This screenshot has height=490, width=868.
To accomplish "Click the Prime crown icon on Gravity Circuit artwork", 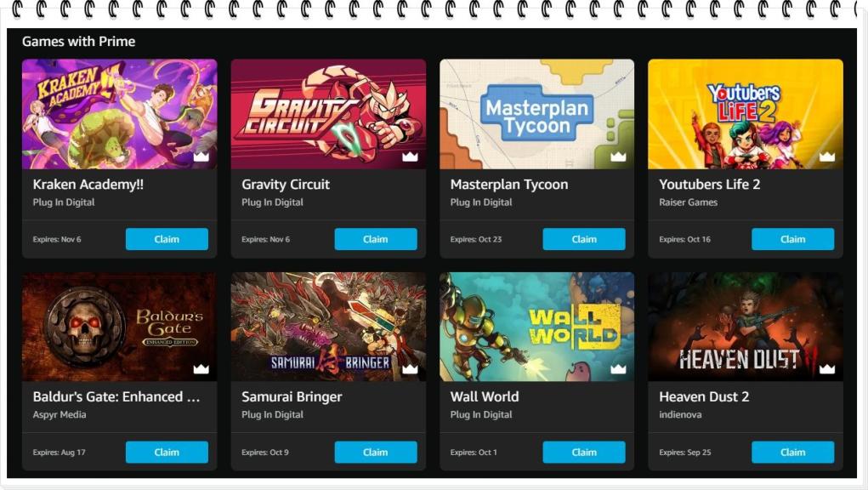I will pyautogui.click(x=410, y=157).
